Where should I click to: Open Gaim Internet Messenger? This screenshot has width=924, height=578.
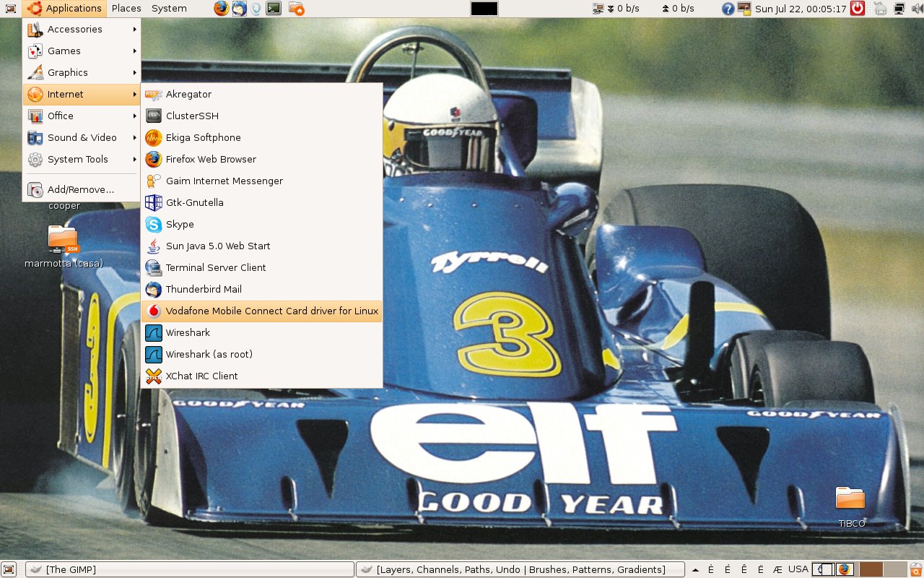261,181
